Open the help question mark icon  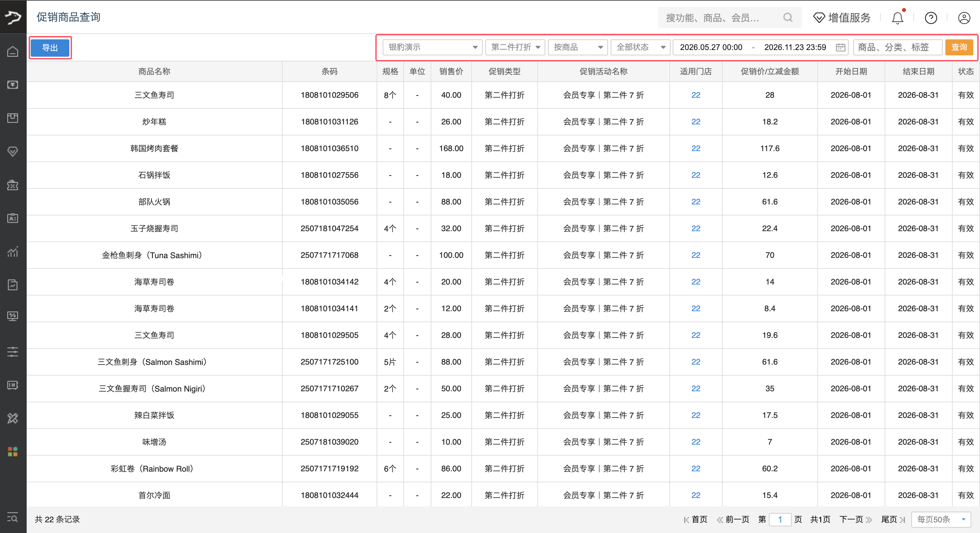click(x=931, y=18)
